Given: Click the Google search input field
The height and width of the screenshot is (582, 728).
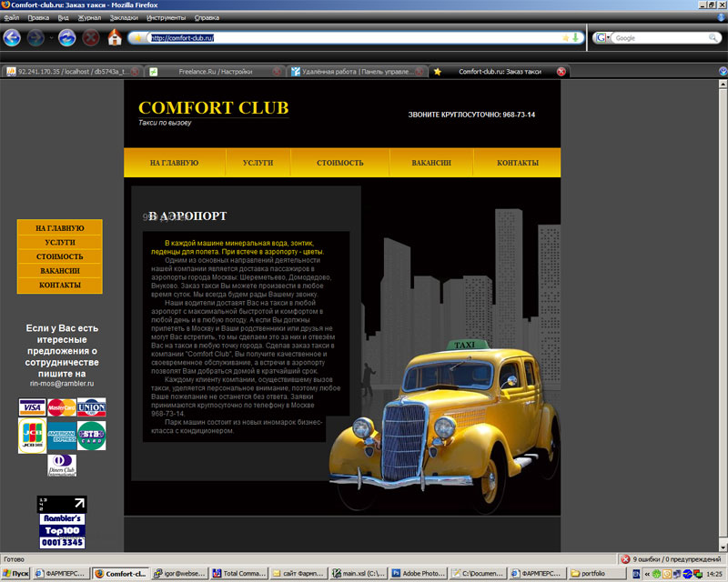Looking at the screenshot, I should (x=662, y=38).
